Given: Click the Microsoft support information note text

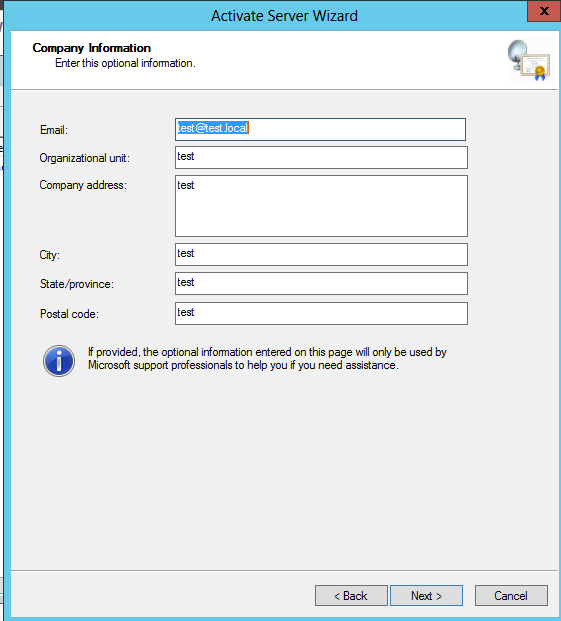Looking at the screenshot, I should (x=267, y=358).
